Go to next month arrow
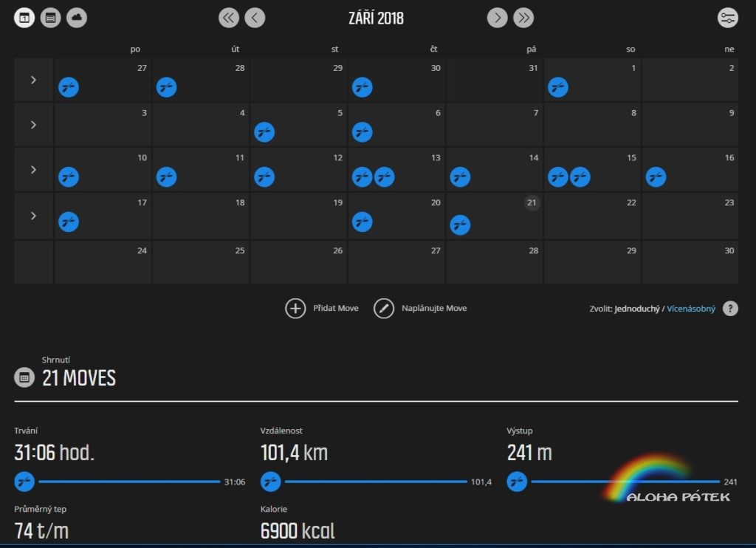Image resolution: width=756 pixels, height=548 pixels. pos(498,18)
